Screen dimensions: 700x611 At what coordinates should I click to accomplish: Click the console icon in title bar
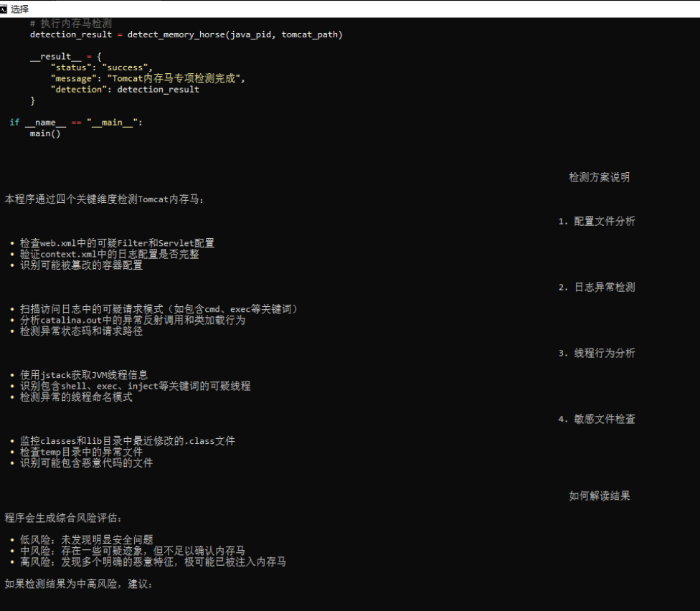coord(4,9)
